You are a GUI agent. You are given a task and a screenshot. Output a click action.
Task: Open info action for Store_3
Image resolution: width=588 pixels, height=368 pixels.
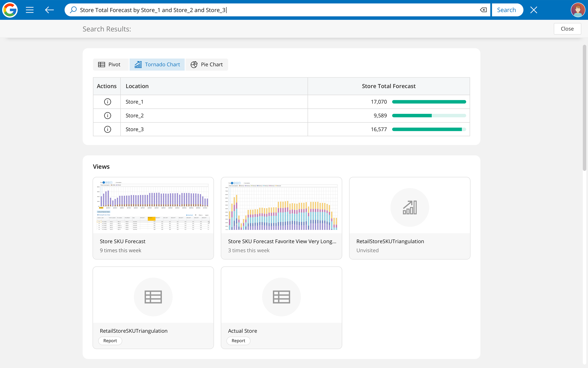pos(108,129)
